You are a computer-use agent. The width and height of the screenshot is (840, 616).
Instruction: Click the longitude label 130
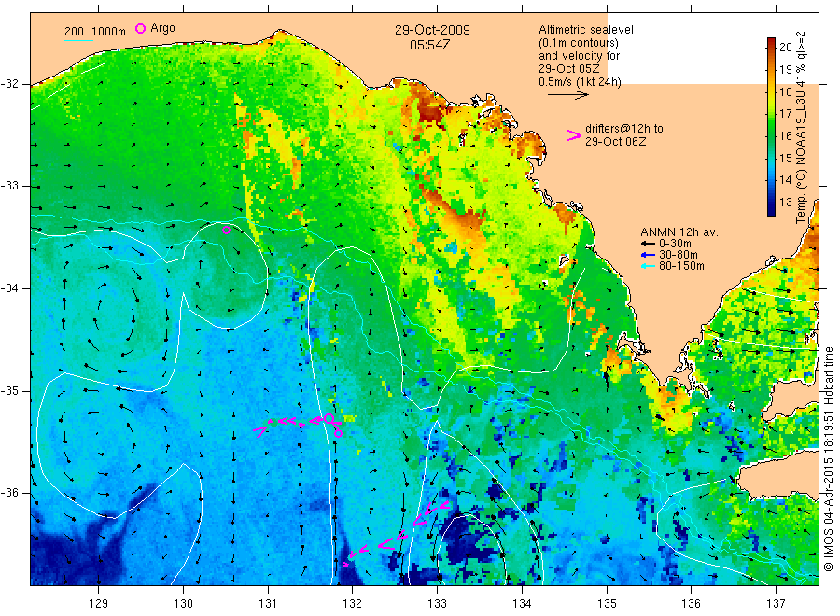click(183, 604)
